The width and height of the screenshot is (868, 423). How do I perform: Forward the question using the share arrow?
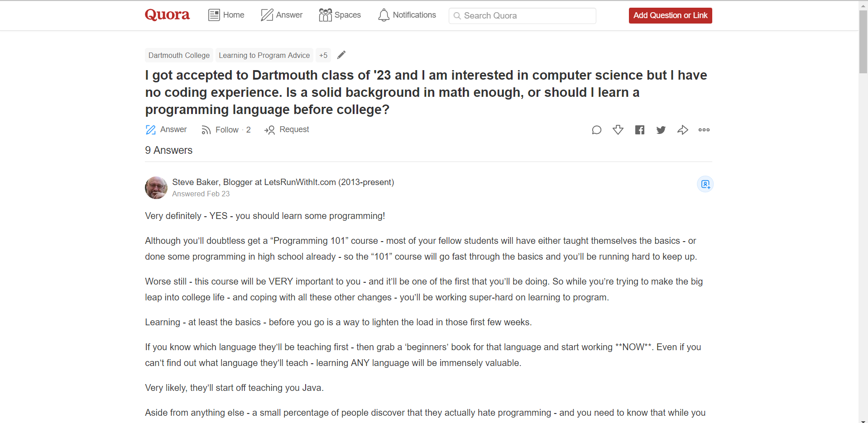pyautogui.click(x=683, y=130)
